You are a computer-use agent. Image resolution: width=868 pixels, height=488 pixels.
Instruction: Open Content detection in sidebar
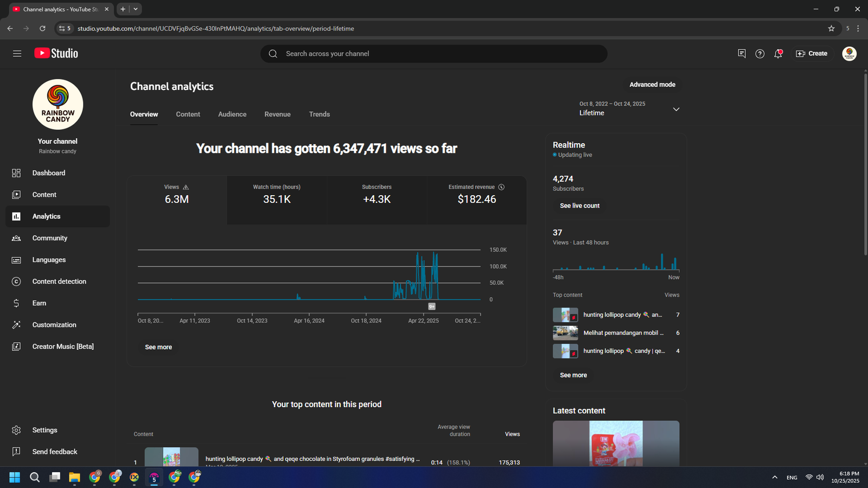[x=59, y=281]
